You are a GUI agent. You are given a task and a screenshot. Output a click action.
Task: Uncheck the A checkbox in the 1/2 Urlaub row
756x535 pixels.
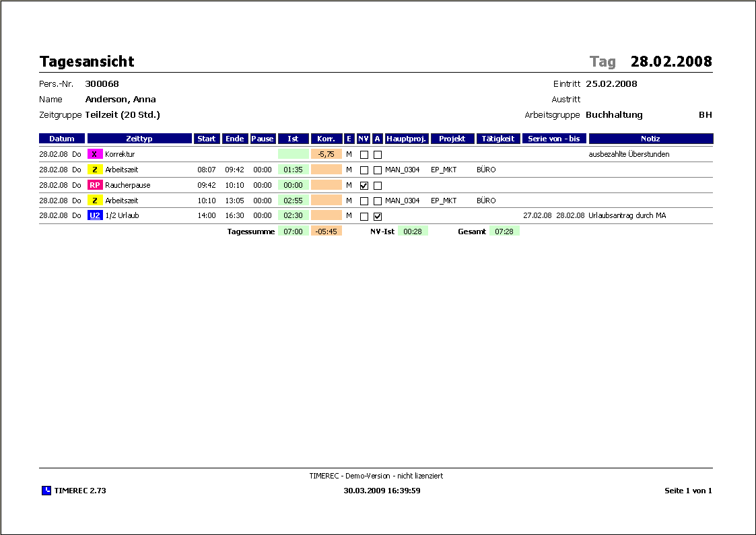(378, 217)
